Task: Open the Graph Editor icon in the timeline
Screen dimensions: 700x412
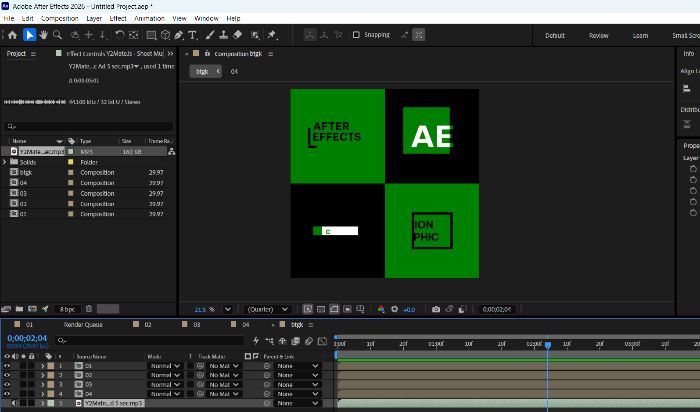Action: coord(322,341)
